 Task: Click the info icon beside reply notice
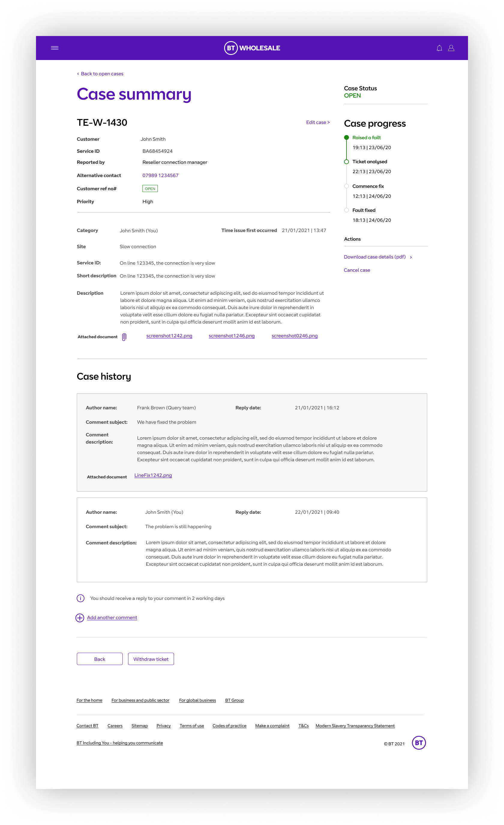(80, 598)
